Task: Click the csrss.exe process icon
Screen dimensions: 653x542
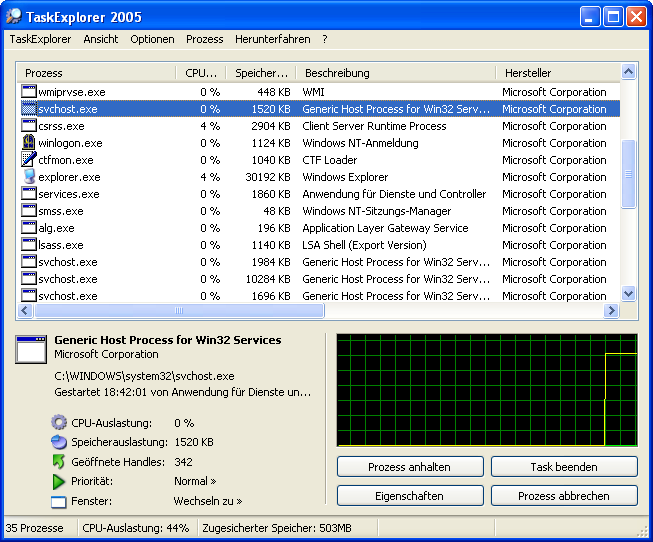Action: coord(29,126)
